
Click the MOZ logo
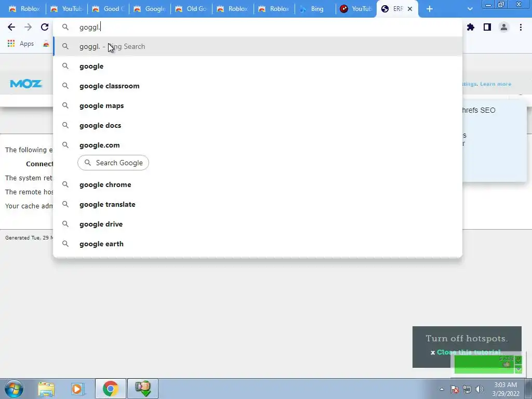tap(26, 84)
